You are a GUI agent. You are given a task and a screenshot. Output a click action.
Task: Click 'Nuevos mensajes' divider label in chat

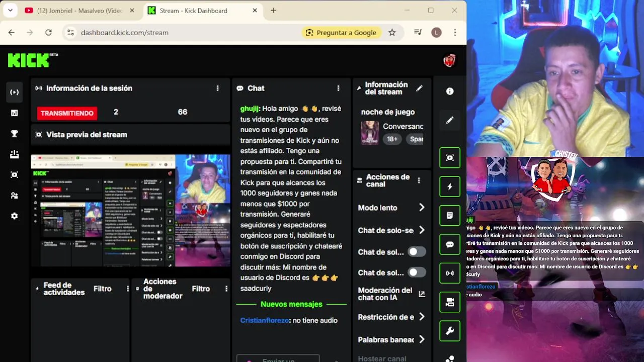coord(291,304)
